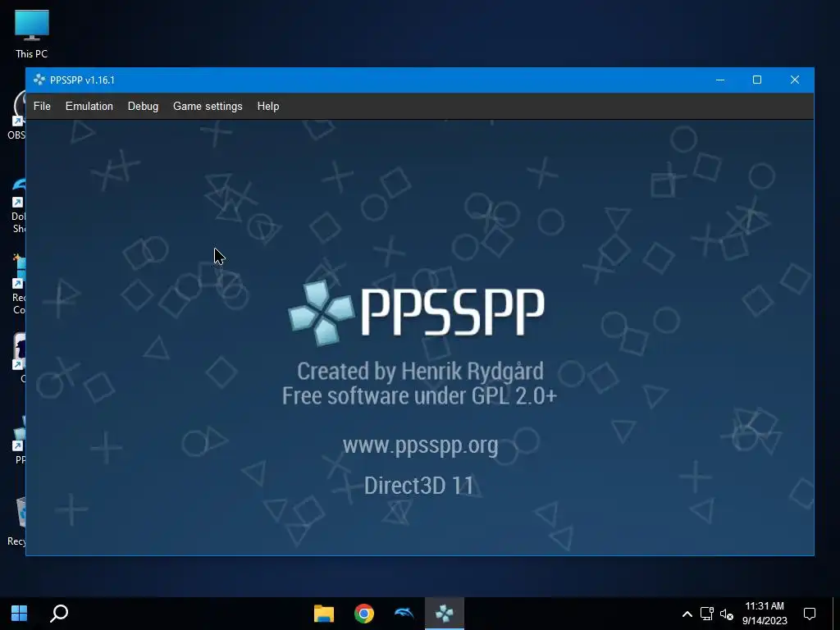Open taskbar Search

point(59,614)
